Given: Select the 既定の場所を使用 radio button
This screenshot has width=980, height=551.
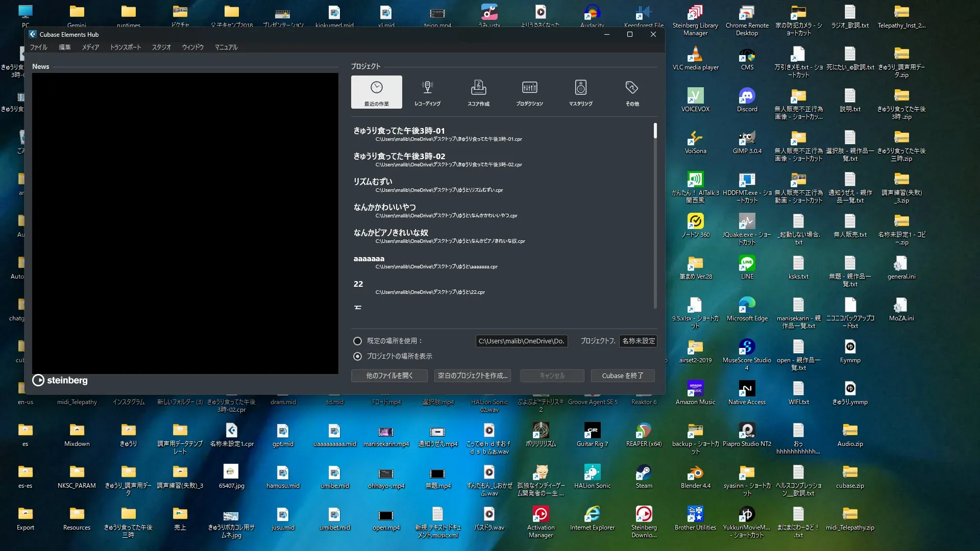Looking at the screenshot, I should (x=357, y=341).
